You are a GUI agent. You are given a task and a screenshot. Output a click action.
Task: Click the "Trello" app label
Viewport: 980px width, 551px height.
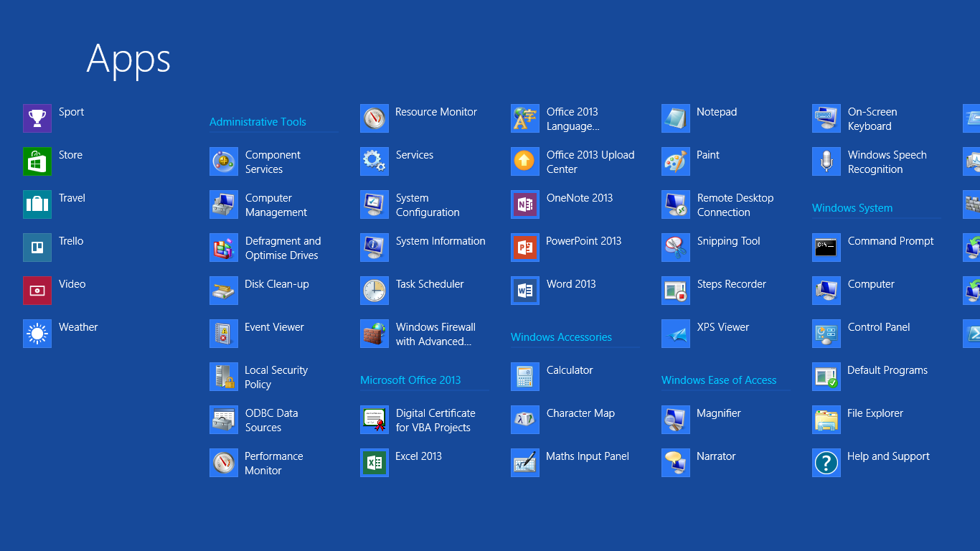(x=71, y=241)
